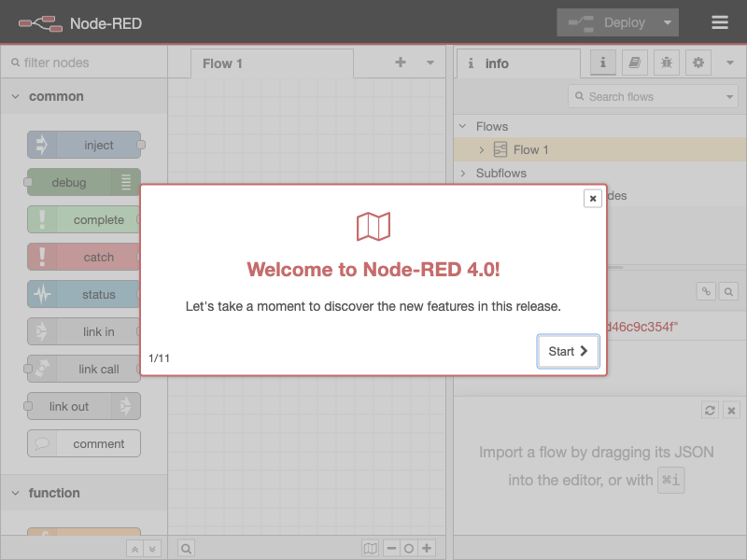Collapse all palette categories button
747x560 pixels.
pos(134,549)
